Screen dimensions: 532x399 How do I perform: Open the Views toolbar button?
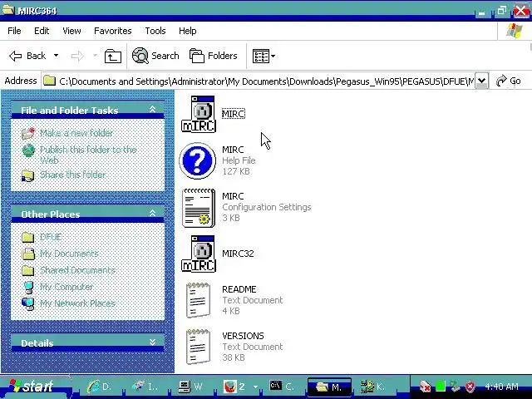[264, 56]
